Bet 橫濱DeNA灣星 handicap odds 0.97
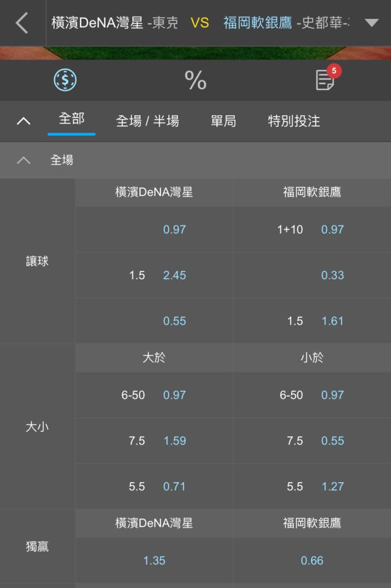Screen dimensions: 391x588 point(154,229)
